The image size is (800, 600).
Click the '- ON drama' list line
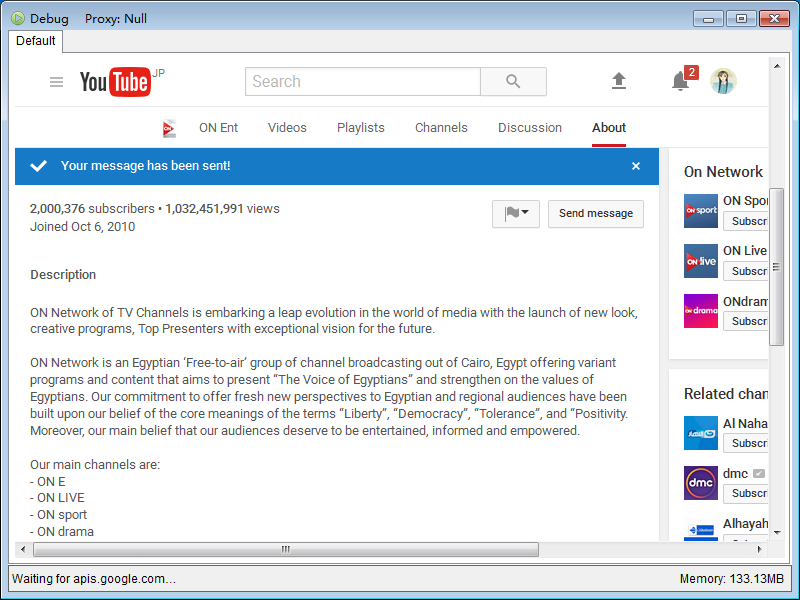tap(62, 532)
